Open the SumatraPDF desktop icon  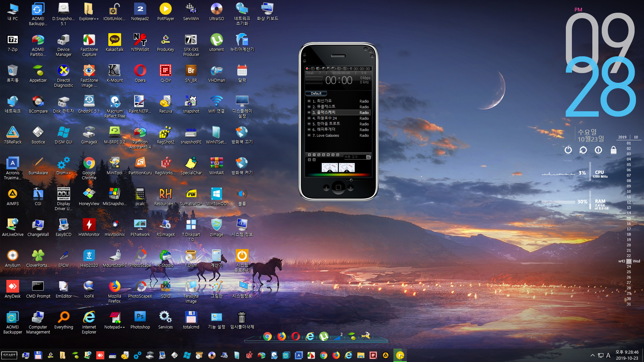coord(191,197)
